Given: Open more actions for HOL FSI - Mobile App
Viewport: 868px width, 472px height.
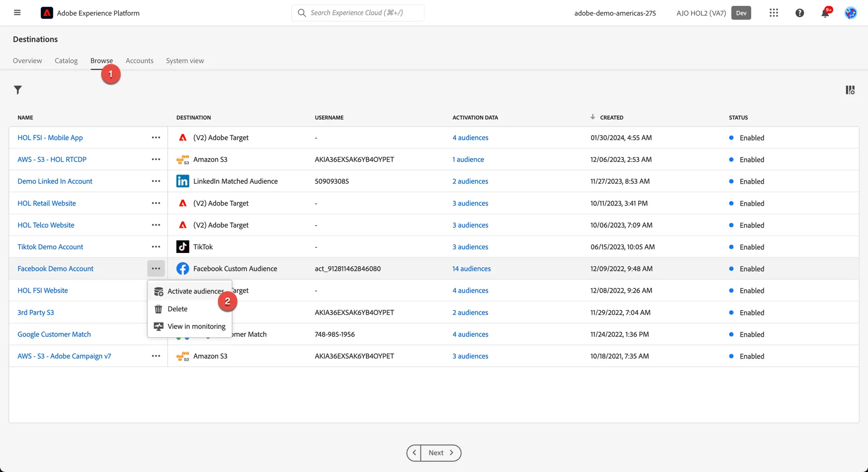Looking at the screenshot, I should (x=156, y=138).
